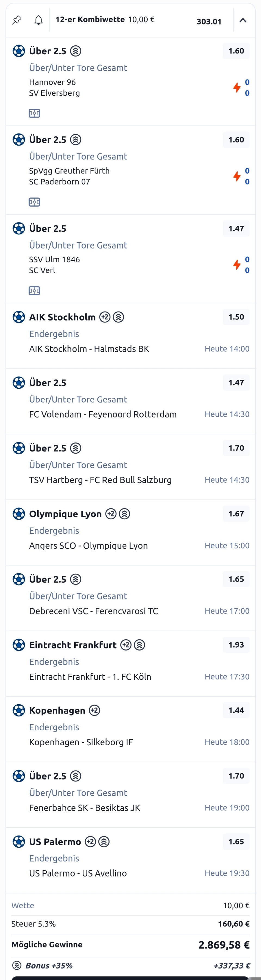
Task: Click the +2 badge next to AIK Stockholm
Action: 105,317
